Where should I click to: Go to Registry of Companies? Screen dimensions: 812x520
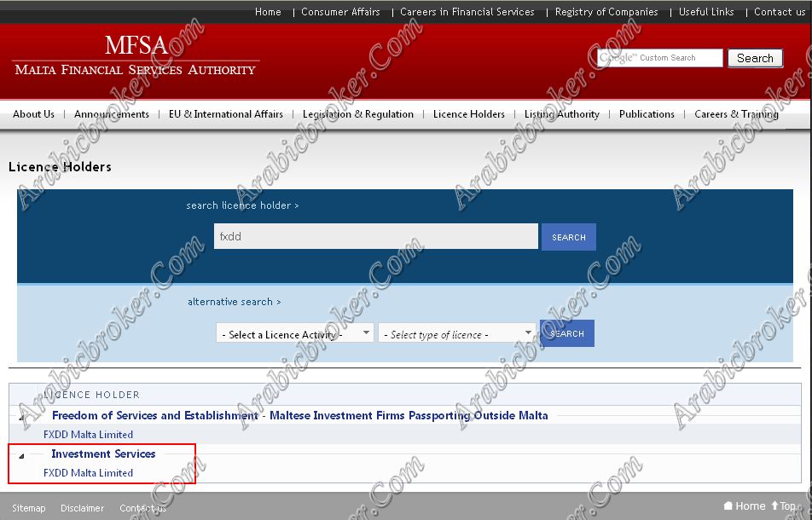click(x=606, y=11)
